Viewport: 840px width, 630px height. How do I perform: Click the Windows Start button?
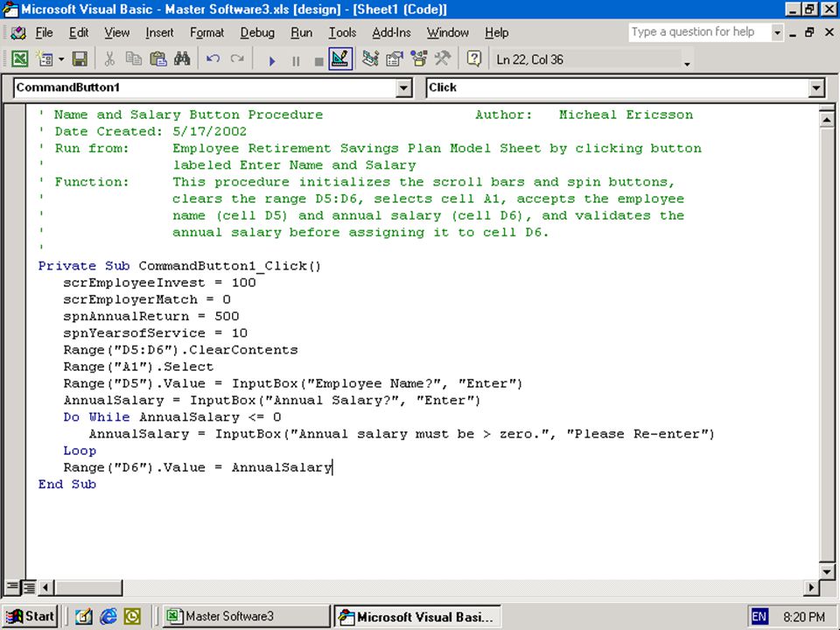click(x=31, y=617)
